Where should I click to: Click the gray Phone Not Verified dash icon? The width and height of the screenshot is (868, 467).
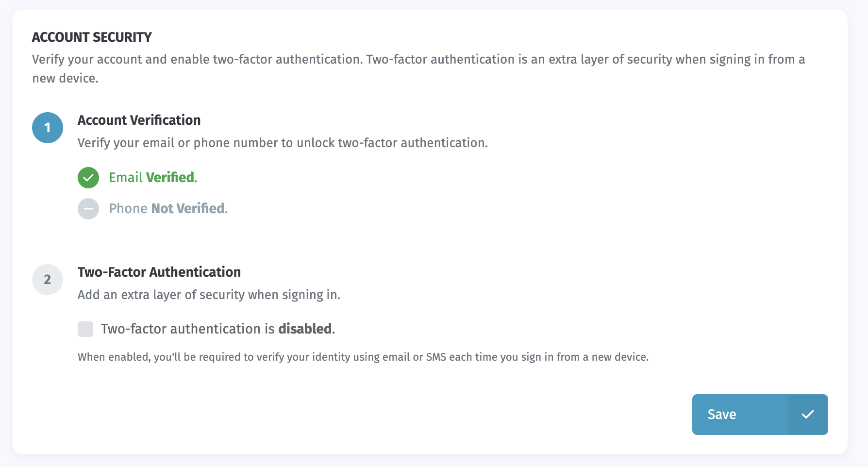[x=88, y=209]
